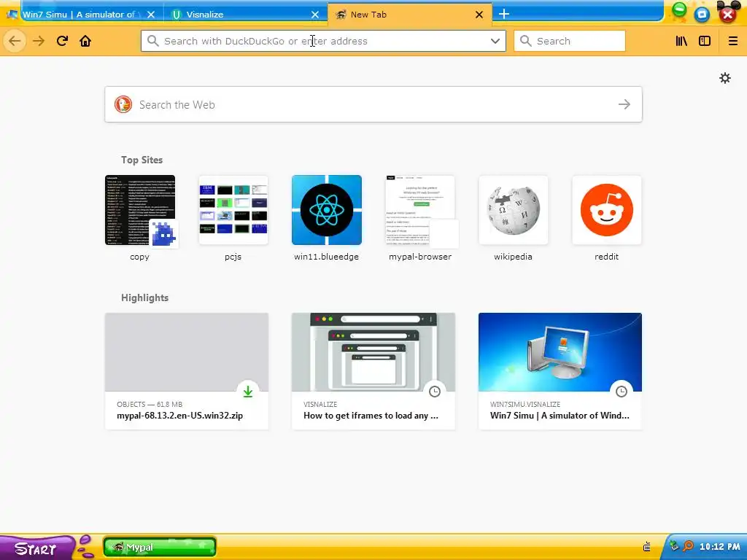Click history clock icon on Visnalize card
Viewport: 747px width, 560px height.
coord(435,392)
